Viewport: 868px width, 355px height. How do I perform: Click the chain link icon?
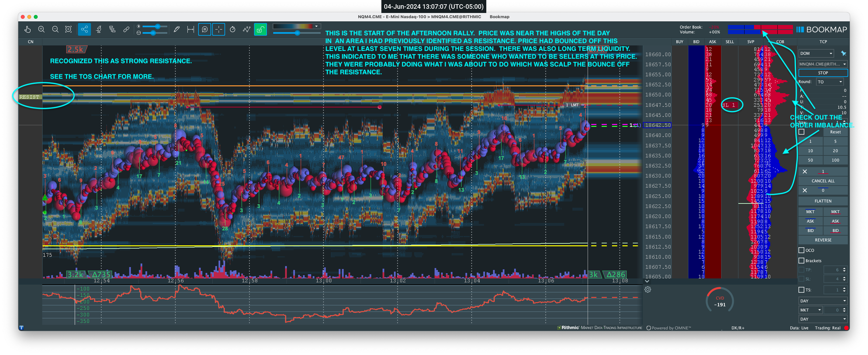click(126, 30)
